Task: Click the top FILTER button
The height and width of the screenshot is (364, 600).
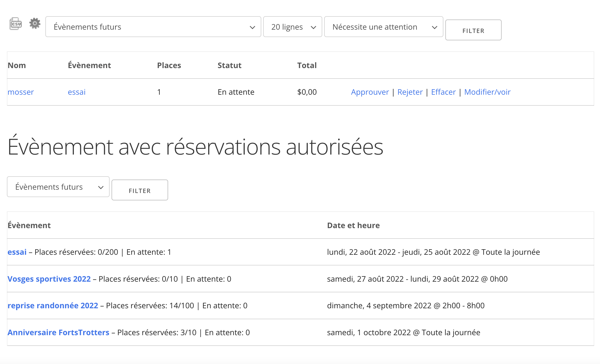Action: click(473, 30)
